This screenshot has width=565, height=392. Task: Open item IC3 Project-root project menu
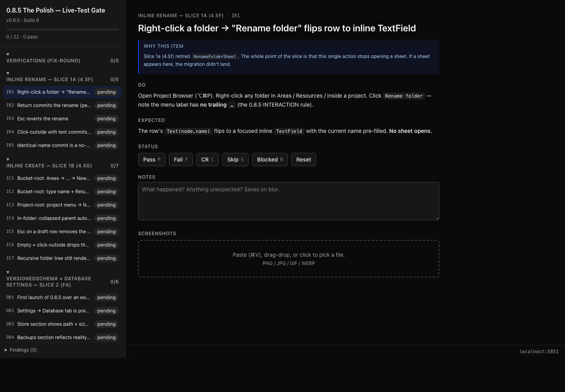pos(62,205)
